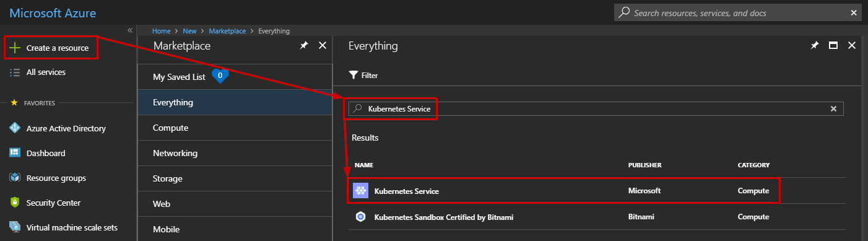Click the Azure Active Directory icon

pos(15,128)
